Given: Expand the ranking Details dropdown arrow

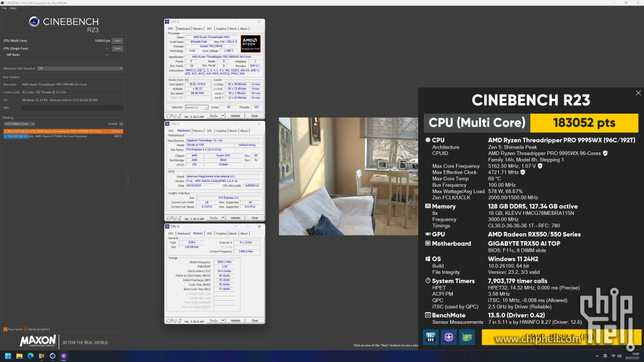Looking at the screenshot, I should click(121, 124).
